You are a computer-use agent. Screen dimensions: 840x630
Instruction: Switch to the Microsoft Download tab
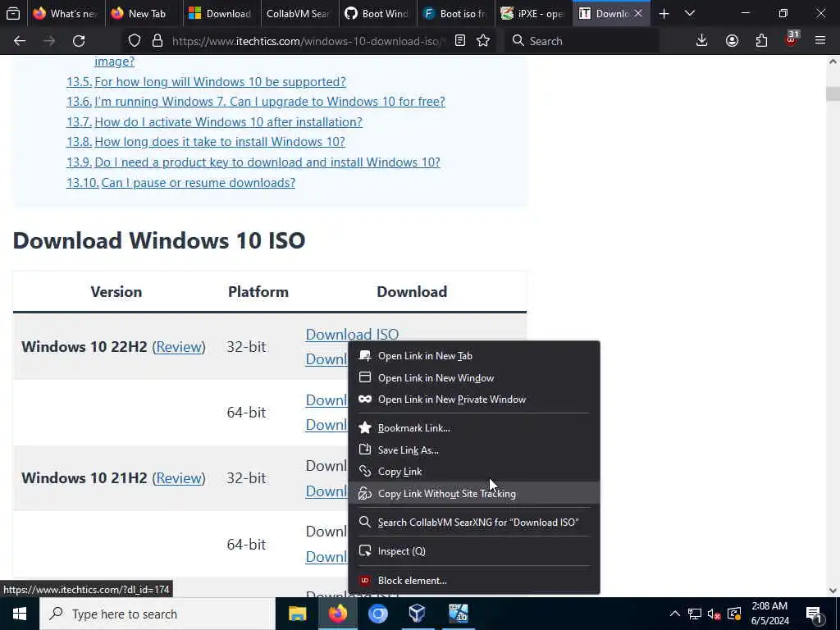click(x=220, y=14)
